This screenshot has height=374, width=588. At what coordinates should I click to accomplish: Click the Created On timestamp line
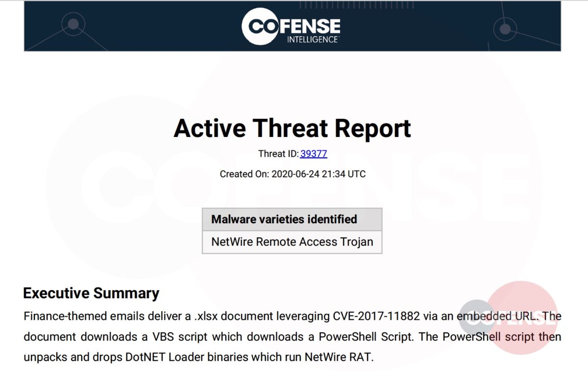[x=293, y=174]
